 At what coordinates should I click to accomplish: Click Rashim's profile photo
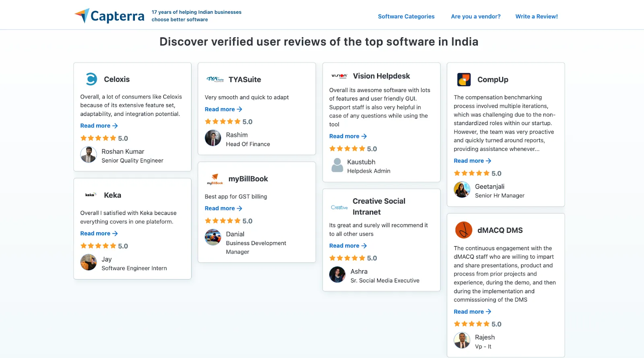[x=213, y=138]
